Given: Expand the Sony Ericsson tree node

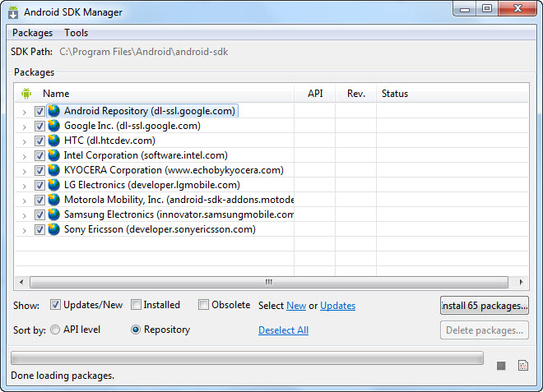Looking at the screenshot, I should coord(24,231).
